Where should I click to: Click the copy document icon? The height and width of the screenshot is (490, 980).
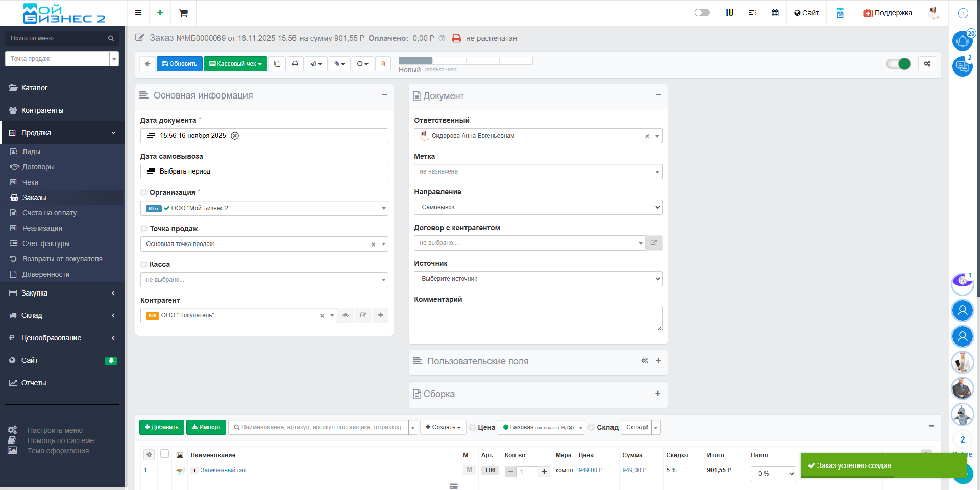277,64
